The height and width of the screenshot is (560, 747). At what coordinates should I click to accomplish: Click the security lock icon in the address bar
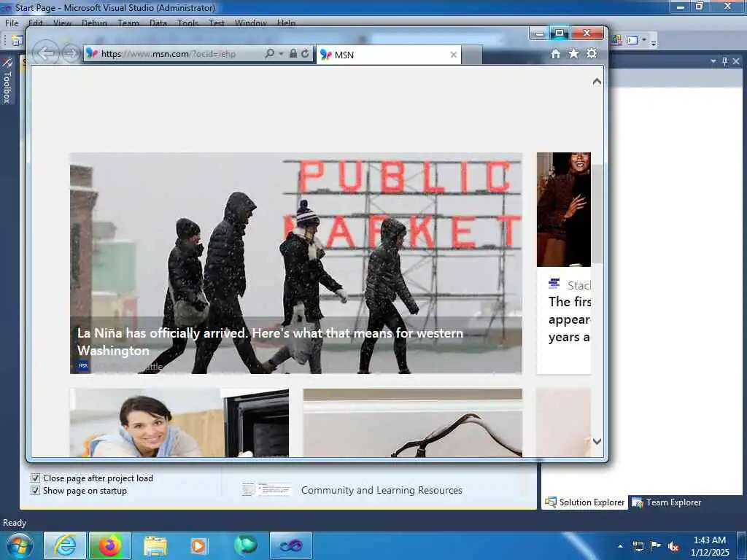tap(293, 53)
